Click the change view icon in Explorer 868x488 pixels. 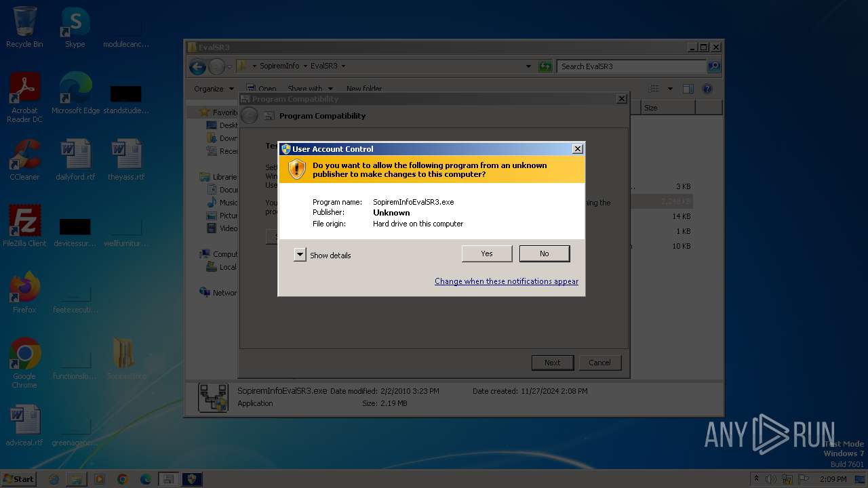coord(654,89)
